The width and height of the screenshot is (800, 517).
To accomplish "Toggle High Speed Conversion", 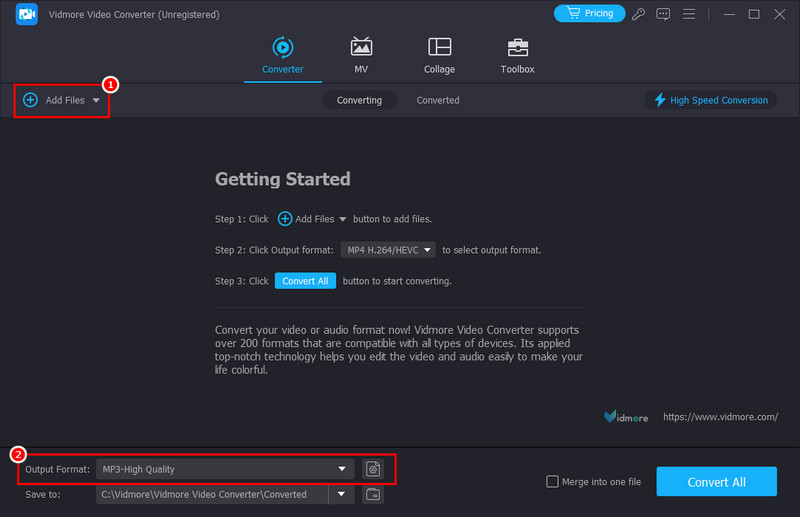I will coord(711,100).
